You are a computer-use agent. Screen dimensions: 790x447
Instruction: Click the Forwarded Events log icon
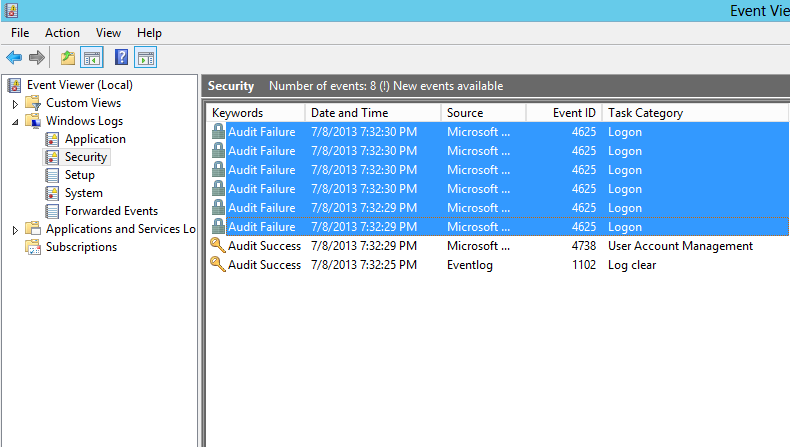52,211
